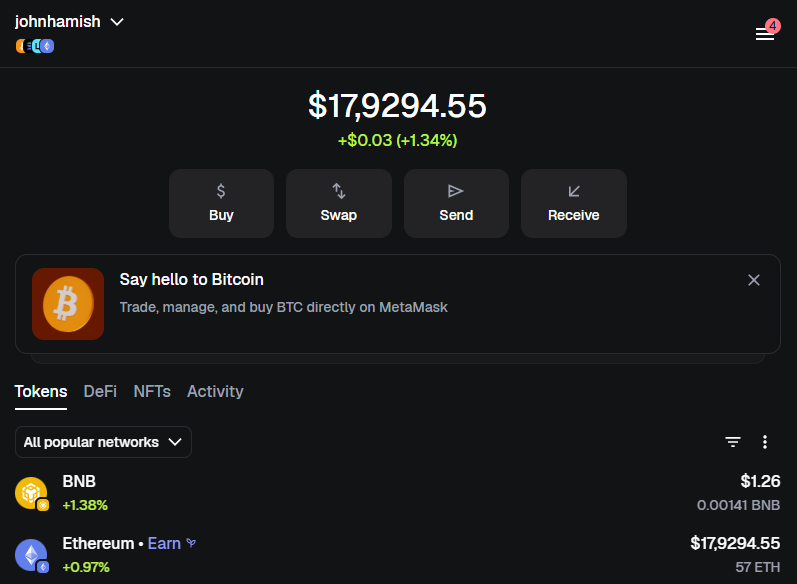Switch to the DeFi tab

click(x=100, y=391)
